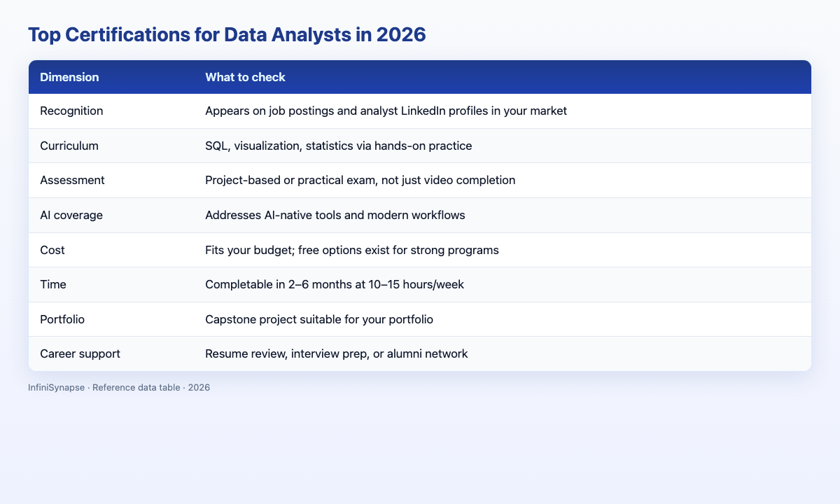Viewport: 840px width, 504px height.
Task: Click the Recognition row label
Action: 71,111
